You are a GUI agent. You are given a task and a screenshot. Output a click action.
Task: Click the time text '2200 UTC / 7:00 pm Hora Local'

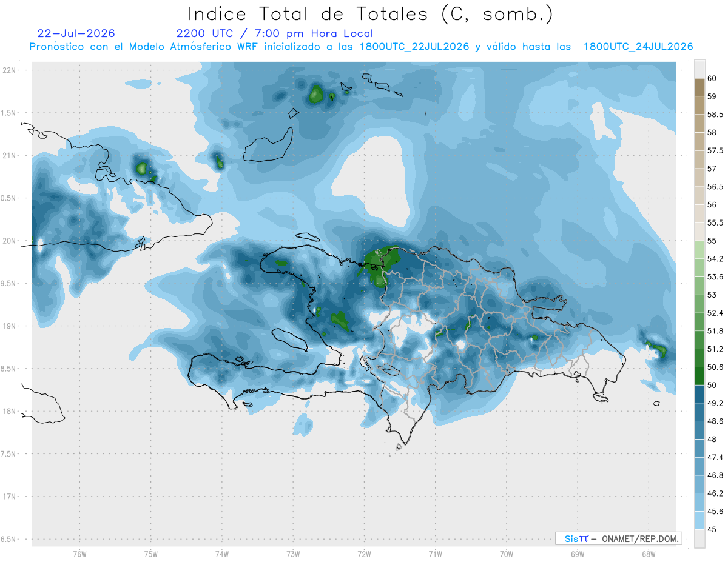pos(275,34)
